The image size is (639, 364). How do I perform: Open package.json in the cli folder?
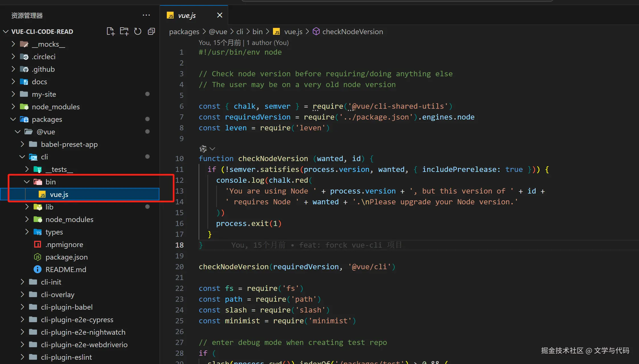pyautogui.click(x=66, y=257)
